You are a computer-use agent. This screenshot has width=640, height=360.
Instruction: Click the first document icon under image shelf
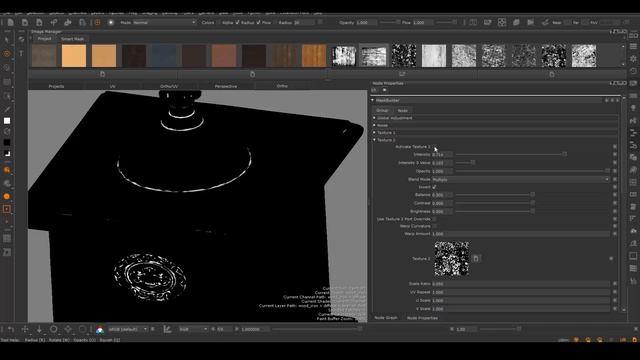pyautogui.click(x=102, y=74)
